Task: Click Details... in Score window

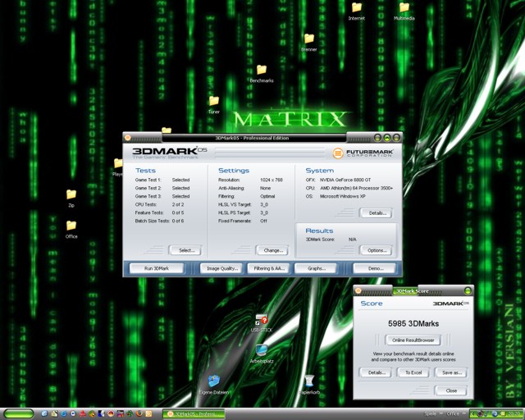Action: (376, 372)
